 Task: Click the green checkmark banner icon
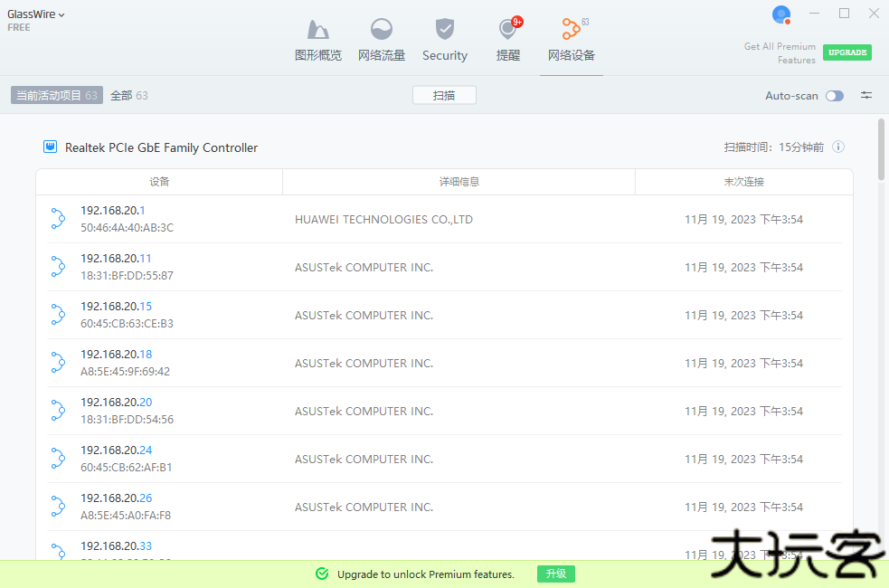tap(322, 574)
